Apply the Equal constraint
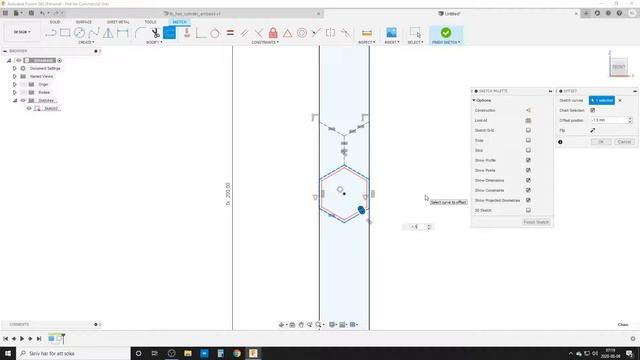640x360 pixels. [x=230, y=33]
